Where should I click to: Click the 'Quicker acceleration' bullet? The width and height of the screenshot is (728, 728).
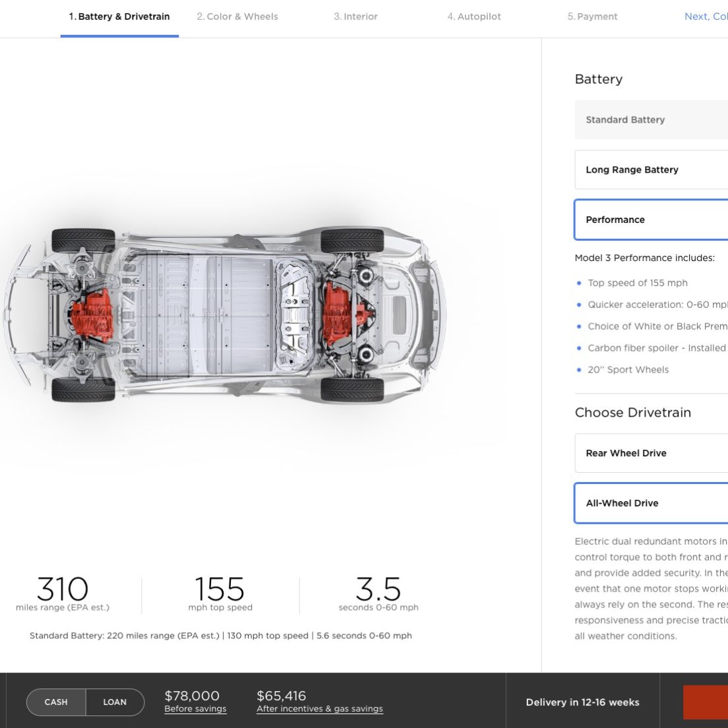point(657,305)
